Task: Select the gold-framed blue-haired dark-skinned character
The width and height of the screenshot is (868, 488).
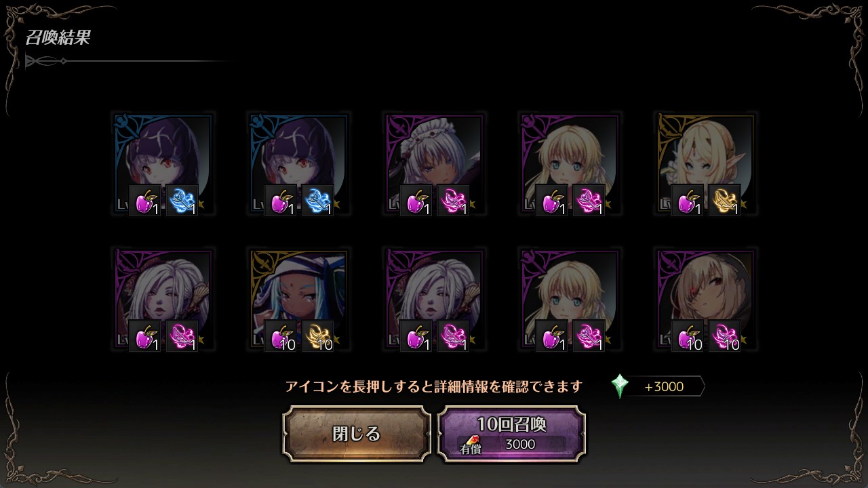Action: [x=299, y=300]
